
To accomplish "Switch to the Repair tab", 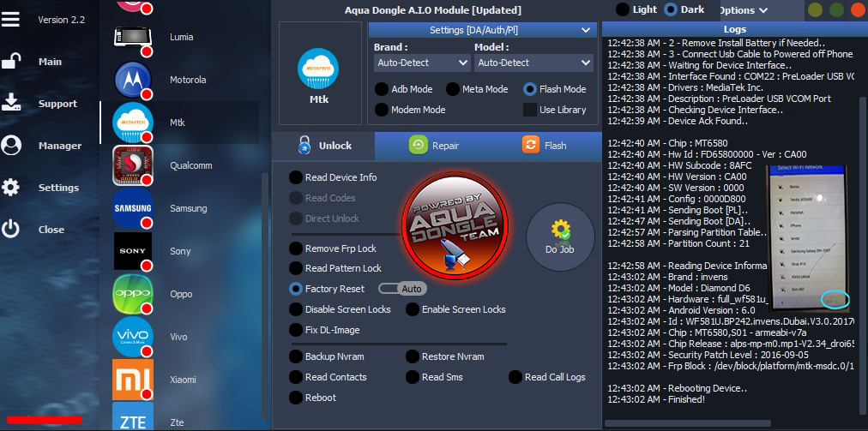I will 435,146.
